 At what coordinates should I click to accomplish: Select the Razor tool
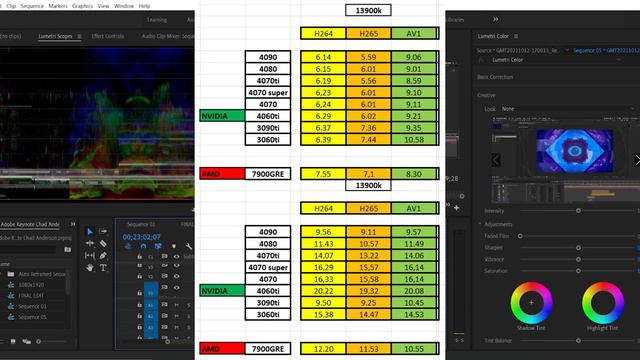(103, 244)
